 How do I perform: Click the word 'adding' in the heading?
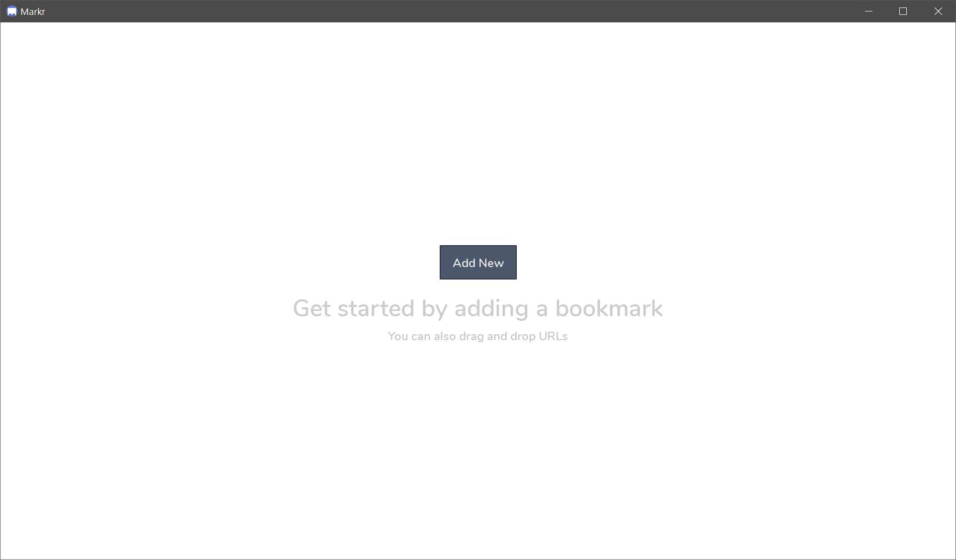[491, 308]
